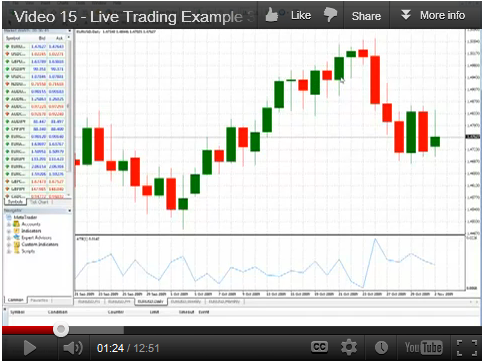
Task: Click the USDJPY row arrow icon
Action: [7, 69]
